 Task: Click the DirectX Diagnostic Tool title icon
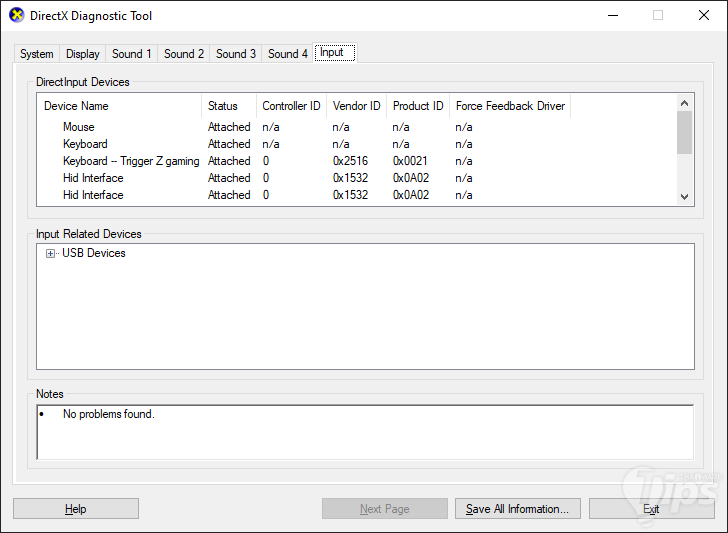pyautogui.click(x=16, y=15)
